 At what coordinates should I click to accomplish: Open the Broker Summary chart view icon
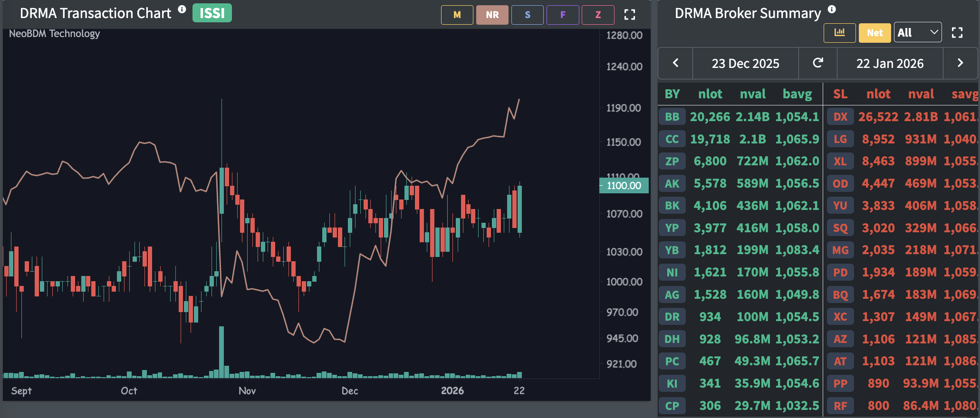[839, 33]
